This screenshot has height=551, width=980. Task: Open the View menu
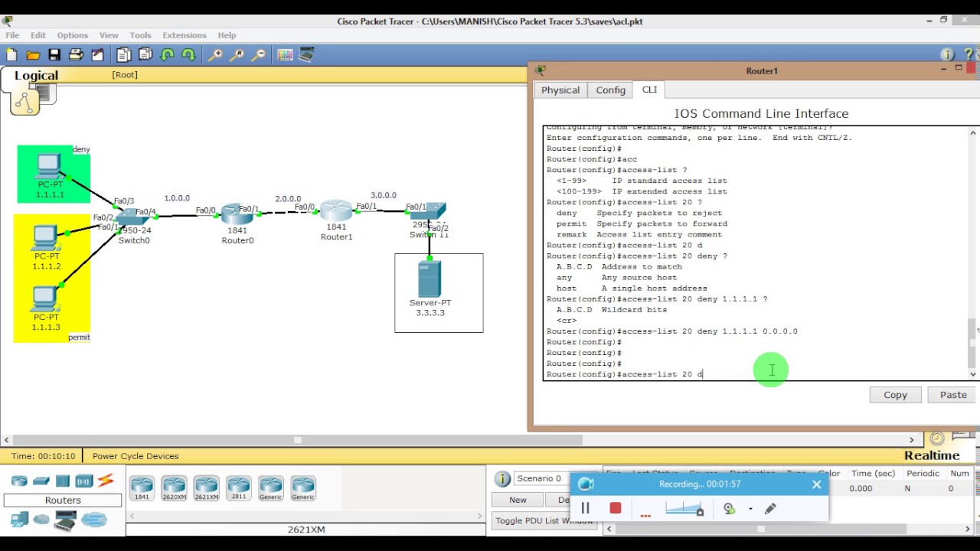tap(109, 35)
